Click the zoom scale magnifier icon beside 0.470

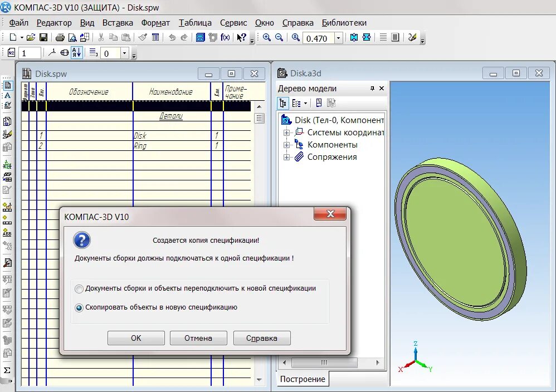pyautogui.click(x=295, y=37)
